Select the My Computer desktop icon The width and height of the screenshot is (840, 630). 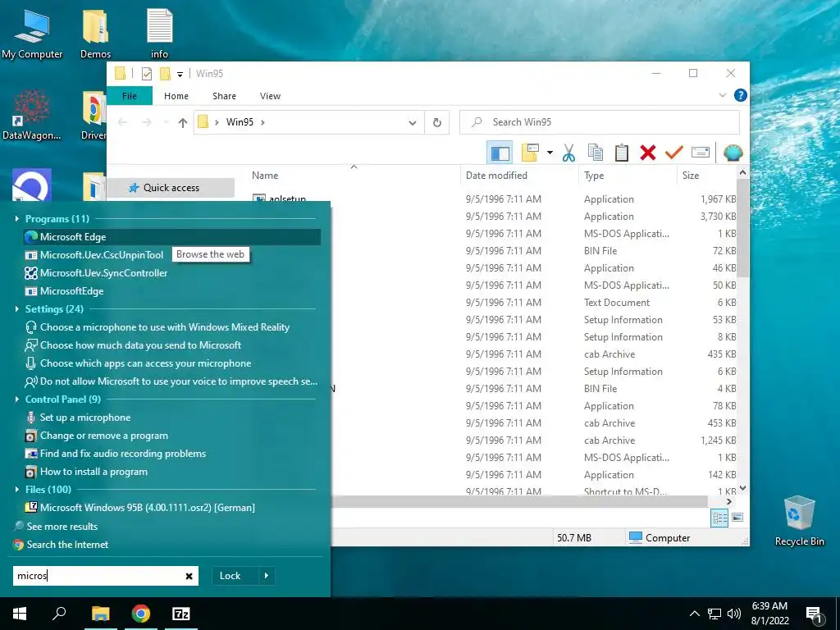[32, 34]
